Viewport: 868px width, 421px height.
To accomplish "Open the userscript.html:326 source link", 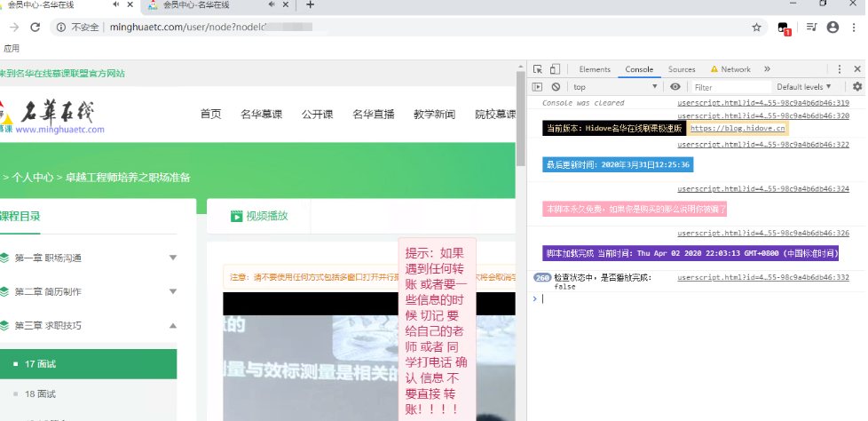I will point(762,234).
